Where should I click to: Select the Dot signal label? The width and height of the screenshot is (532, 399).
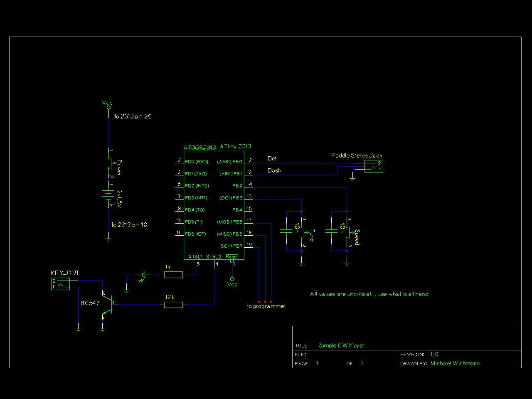click(x=272, y=158)
